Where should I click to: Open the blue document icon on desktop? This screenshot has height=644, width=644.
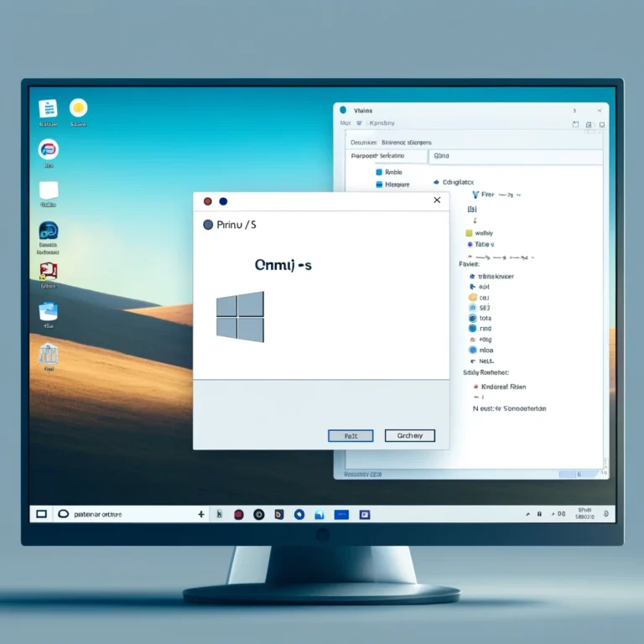pos(48,108)
